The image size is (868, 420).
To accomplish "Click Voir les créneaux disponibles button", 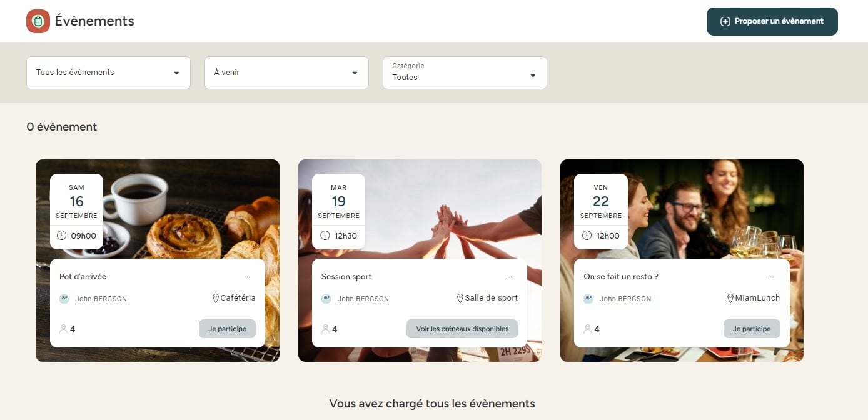I will [462, 329].
